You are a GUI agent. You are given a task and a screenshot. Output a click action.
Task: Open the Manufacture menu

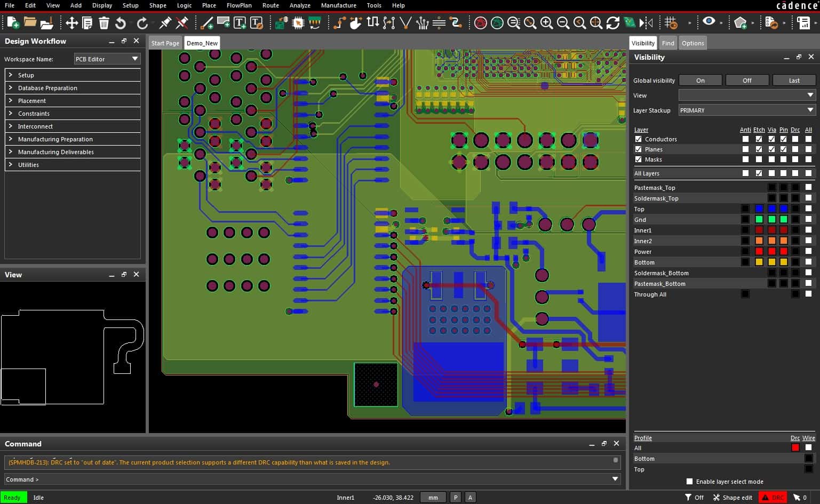(x=338, y=5)
